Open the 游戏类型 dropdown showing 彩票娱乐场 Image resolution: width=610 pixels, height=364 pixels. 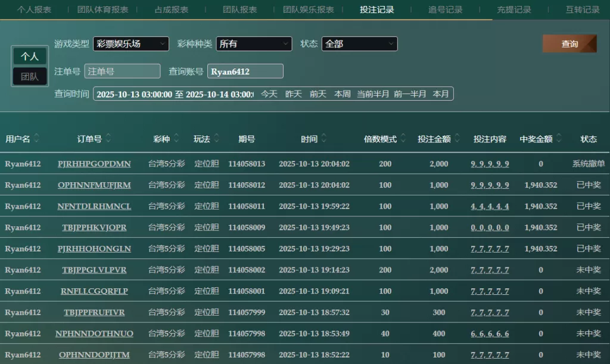click(x=130, y=44)
